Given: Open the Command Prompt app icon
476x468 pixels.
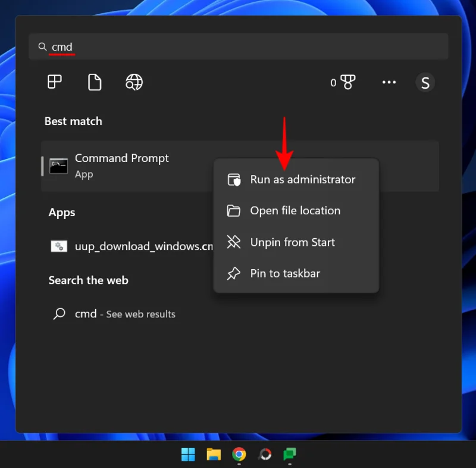Looking at the screenshot, I should coord(58,166).
